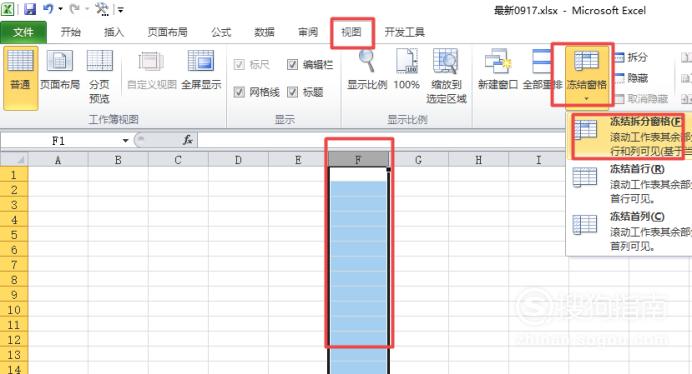Select column D header

(238, 160)
